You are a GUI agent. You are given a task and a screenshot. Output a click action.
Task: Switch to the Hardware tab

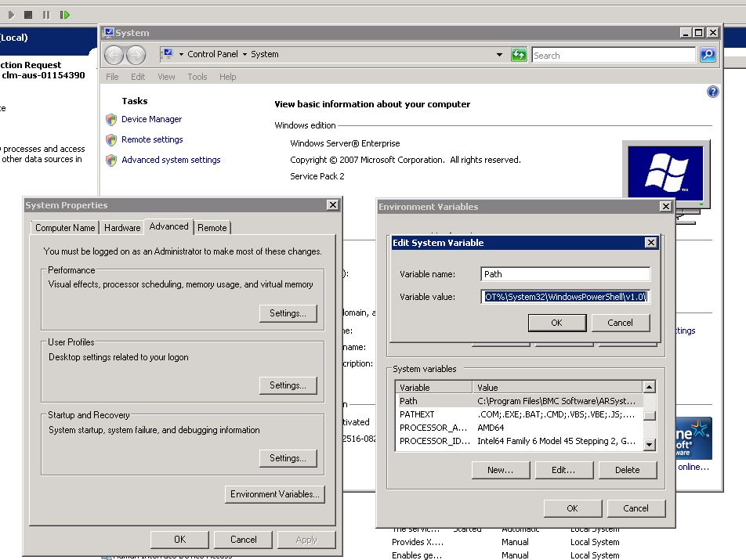pyautogui.click(x=121, y=227)
